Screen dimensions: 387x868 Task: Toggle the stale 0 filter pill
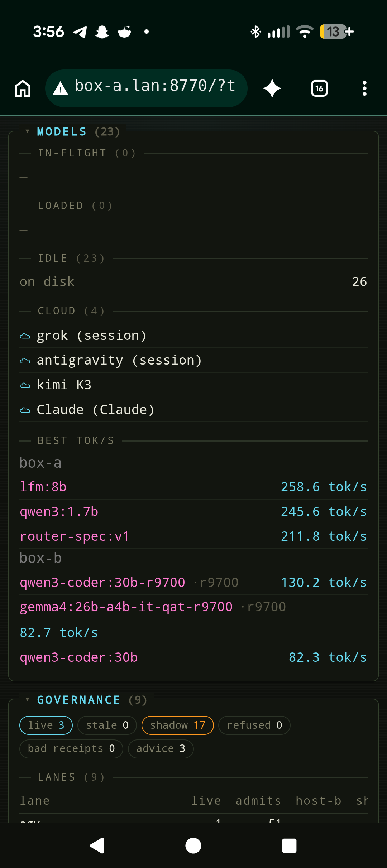tap(107, 725)
